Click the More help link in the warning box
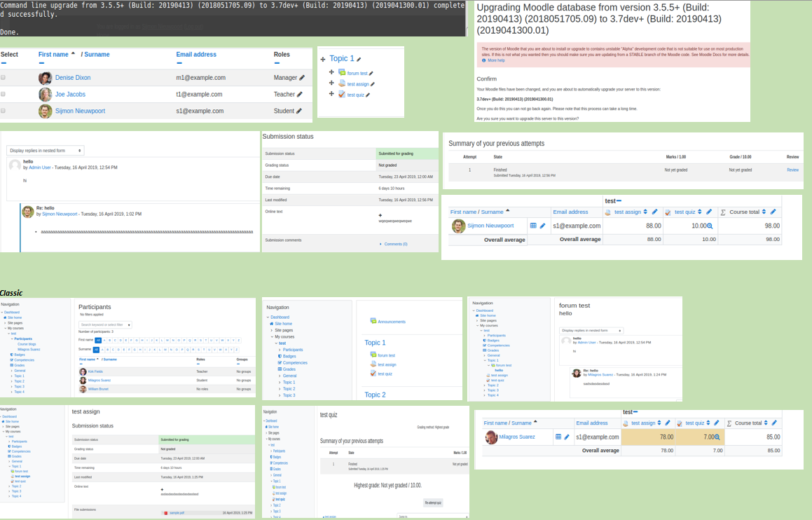 click(x=496, y=60)
